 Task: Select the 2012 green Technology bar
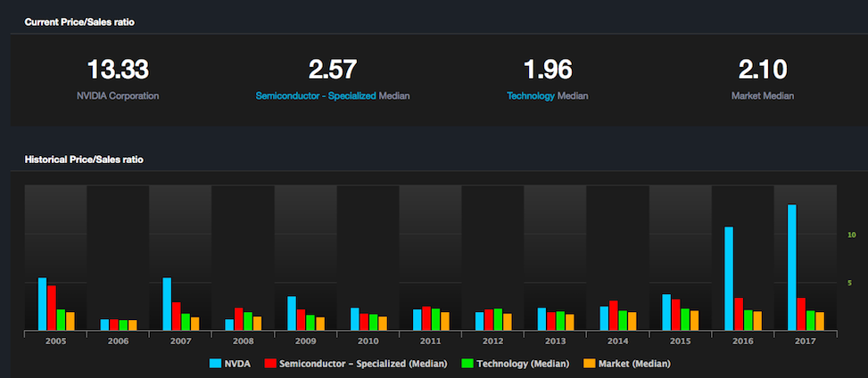tap(498, 319)
